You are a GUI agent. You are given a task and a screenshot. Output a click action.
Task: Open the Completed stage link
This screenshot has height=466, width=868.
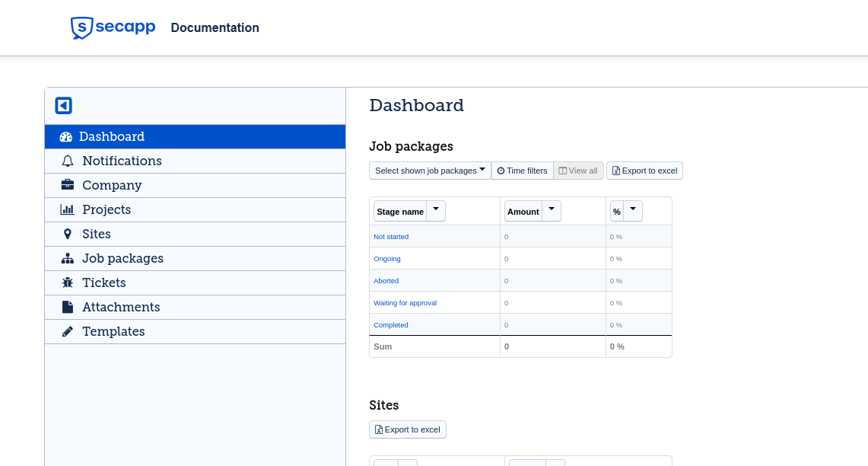391,325
